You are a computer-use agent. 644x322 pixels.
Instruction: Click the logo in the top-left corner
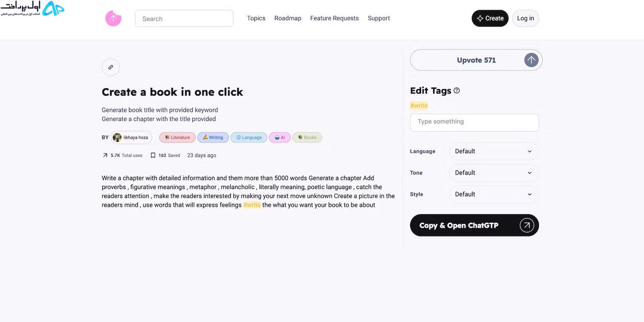(32, 9)
